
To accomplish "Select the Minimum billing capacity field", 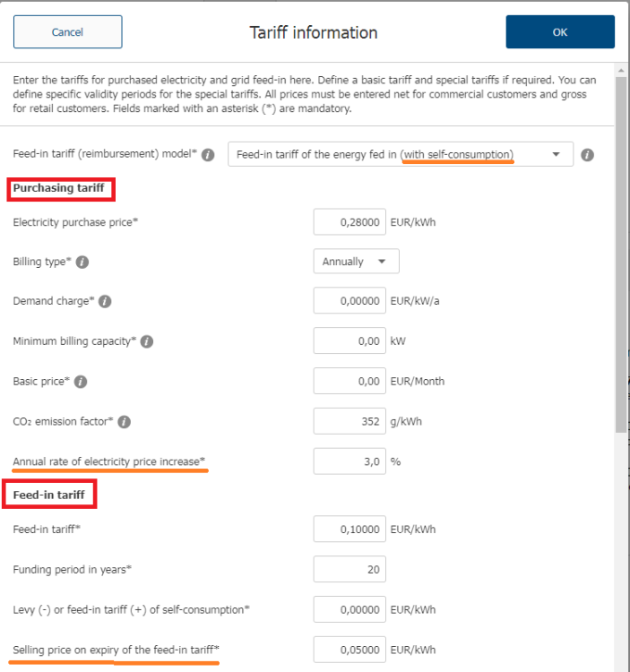I will [350, 341].
